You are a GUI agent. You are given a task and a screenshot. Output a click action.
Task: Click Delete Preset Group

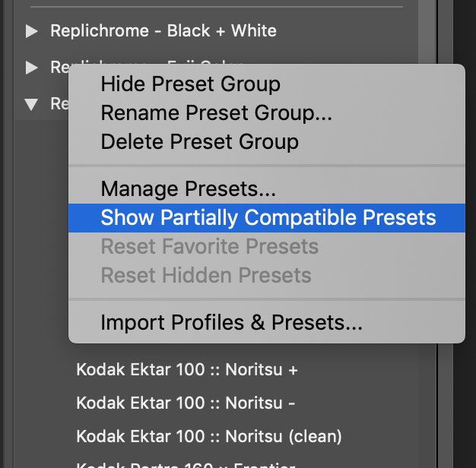199,142
